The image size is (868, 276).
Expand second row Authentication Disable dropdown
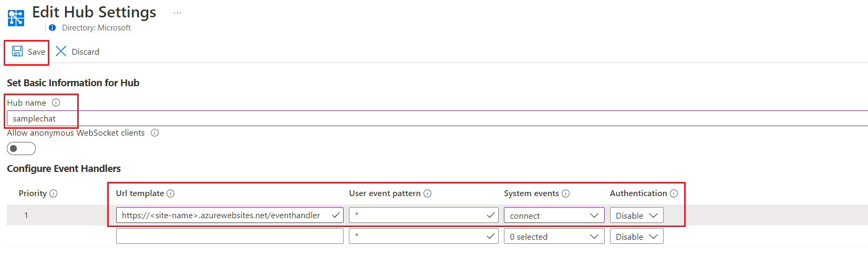point(636,237)
